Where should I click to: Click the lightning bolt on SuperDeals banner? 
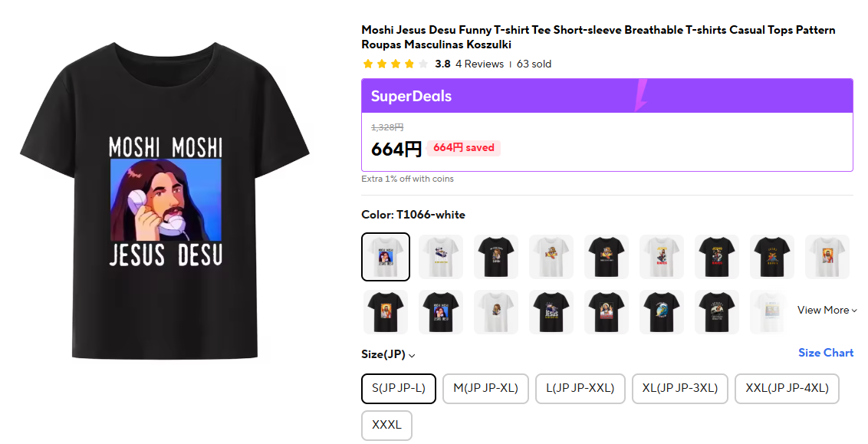641,96
